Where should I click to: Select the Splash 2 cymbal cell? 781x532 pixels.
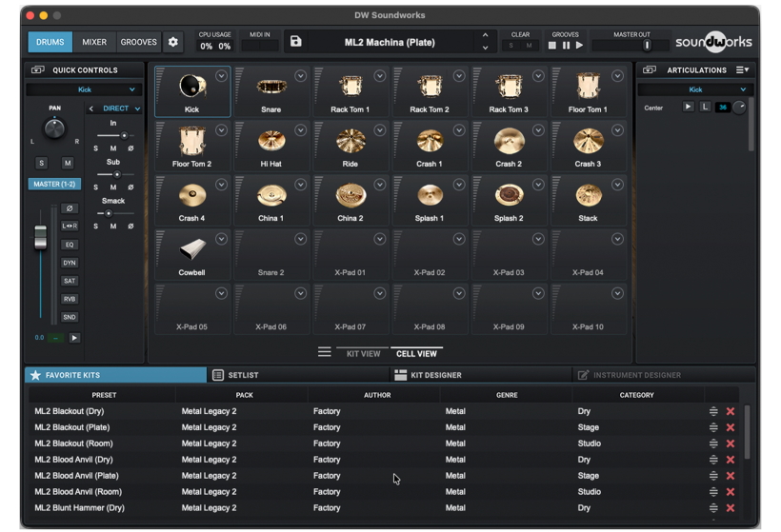tap(509, 200)
